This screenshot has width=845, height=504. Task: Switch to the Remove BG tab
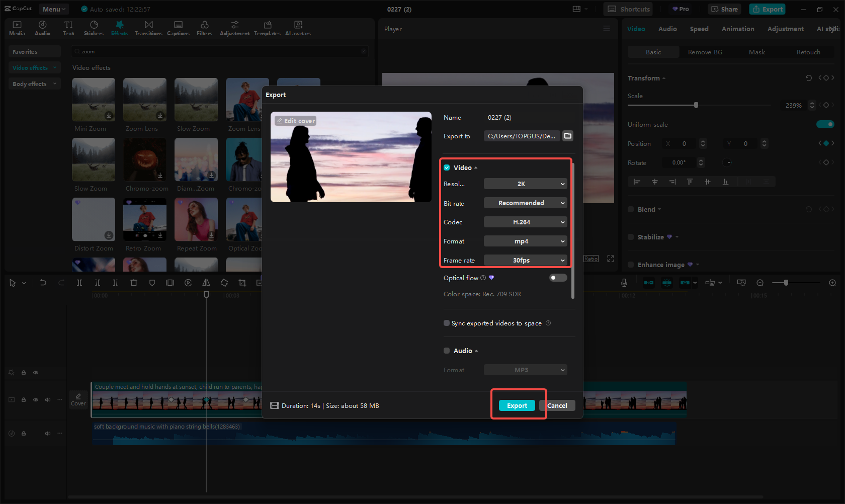coord(705,52)
